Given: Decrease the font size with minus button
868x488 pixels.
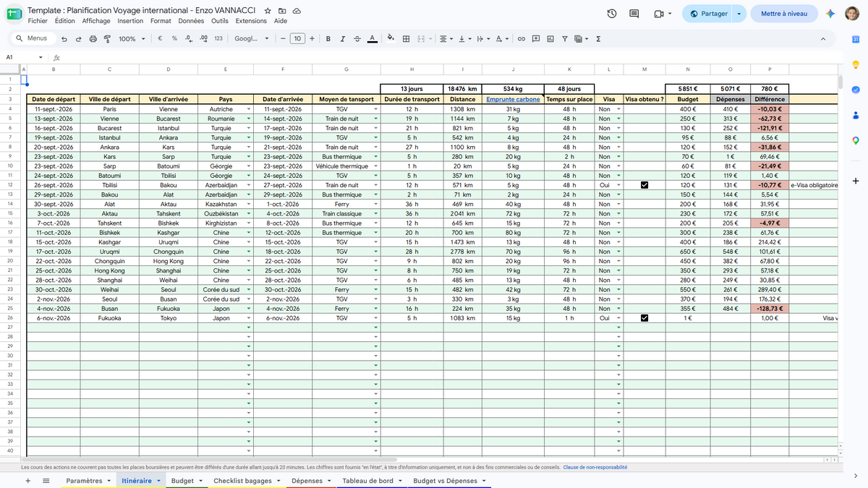Looking at the screenshot, I should pos(283,39).
